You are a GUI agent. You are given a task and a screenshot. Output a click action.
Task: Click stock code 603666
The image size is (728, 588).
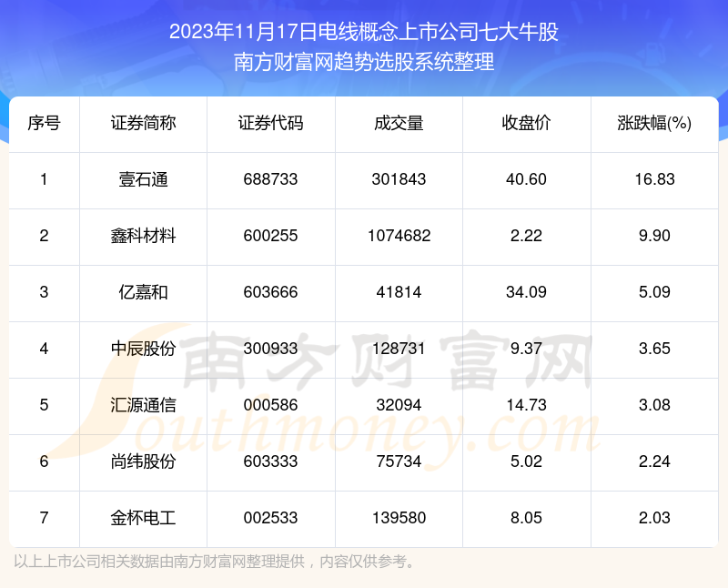click(270, 292)
